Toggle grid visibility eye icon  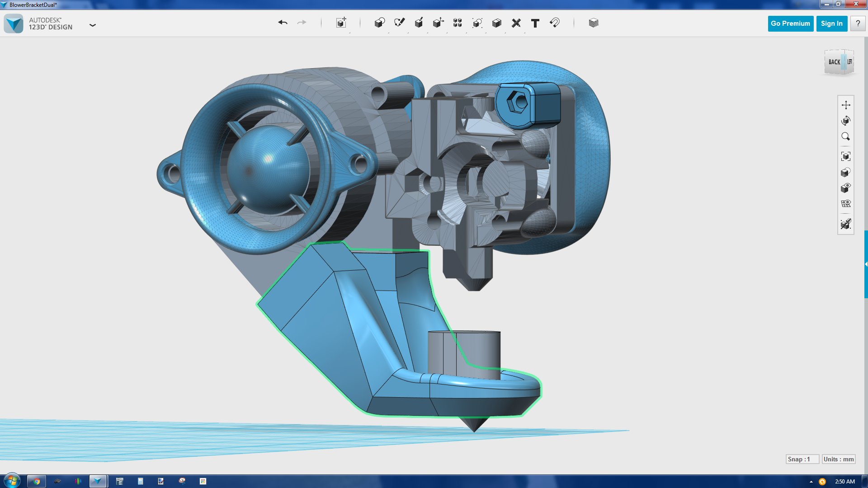pyautogui.click(x=846, y=203)
